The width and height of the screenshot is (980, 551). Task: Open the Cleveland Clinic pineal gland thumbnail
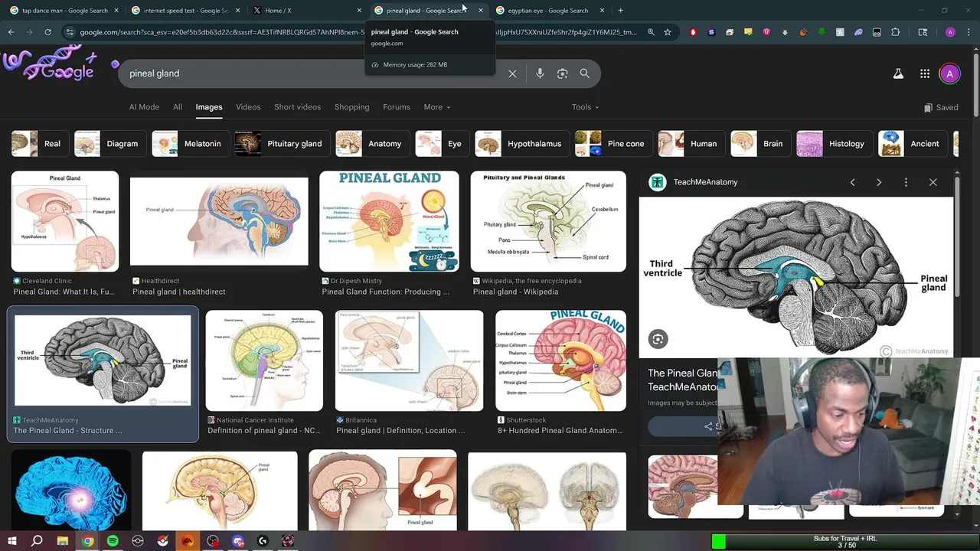(x=65, y=222)
